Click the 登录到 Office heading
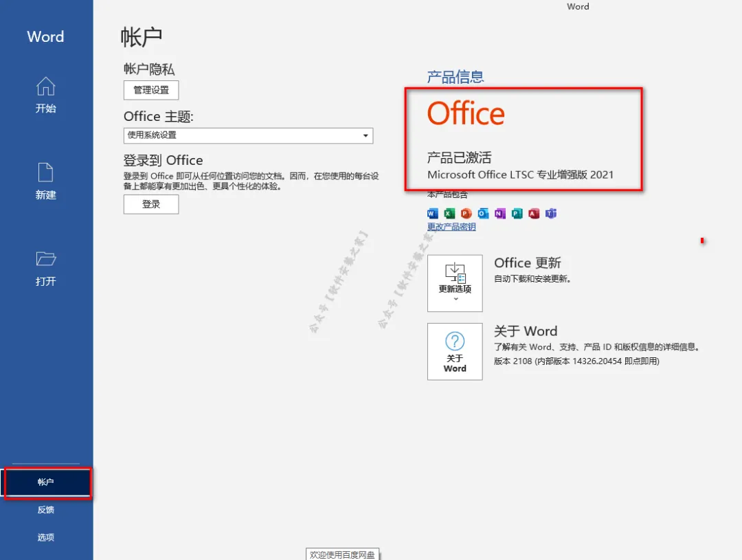This screenshot has height=560, width=742. tap(164, 161)
